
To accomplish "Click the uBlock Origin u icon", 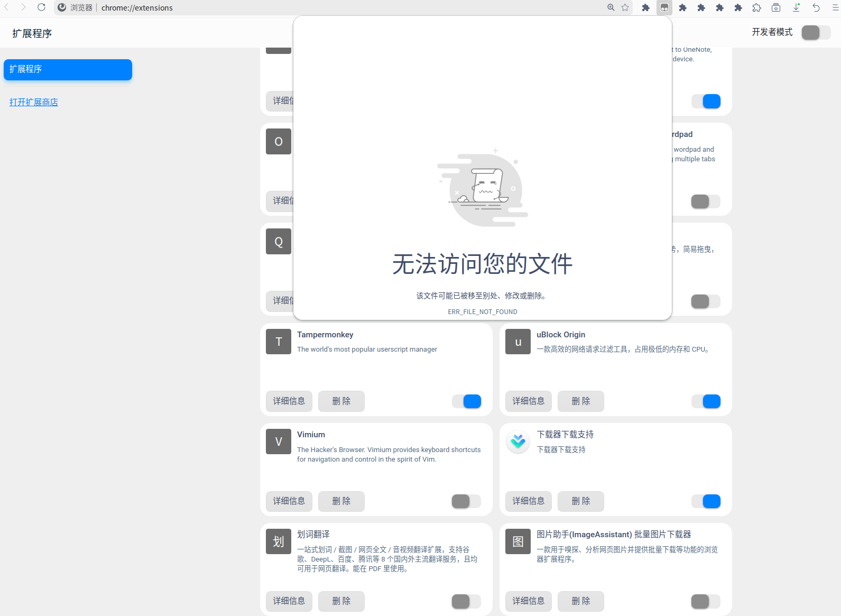I will [x=518, y=342].
